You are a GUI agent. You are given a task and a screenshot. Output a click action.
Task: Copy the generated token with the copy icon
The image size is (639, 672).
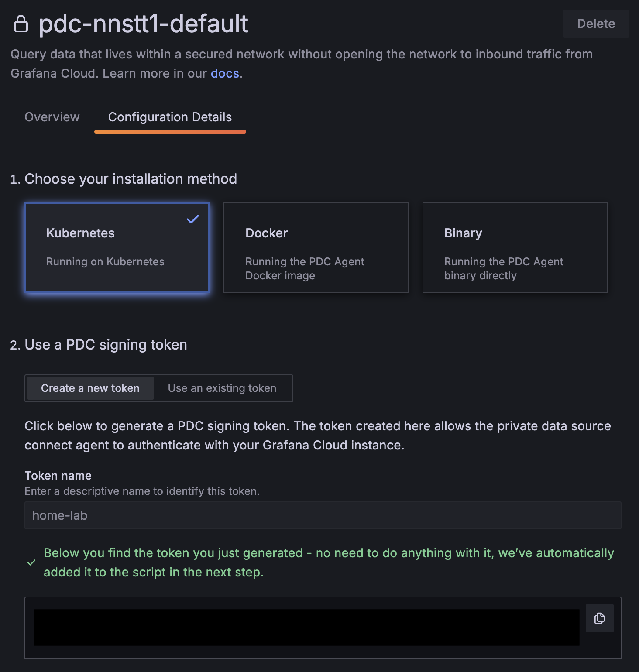[599, 618]
